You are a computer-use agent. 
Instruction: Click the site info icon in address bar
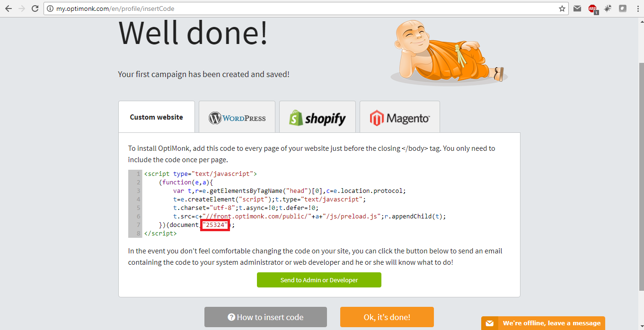point(50,9)
